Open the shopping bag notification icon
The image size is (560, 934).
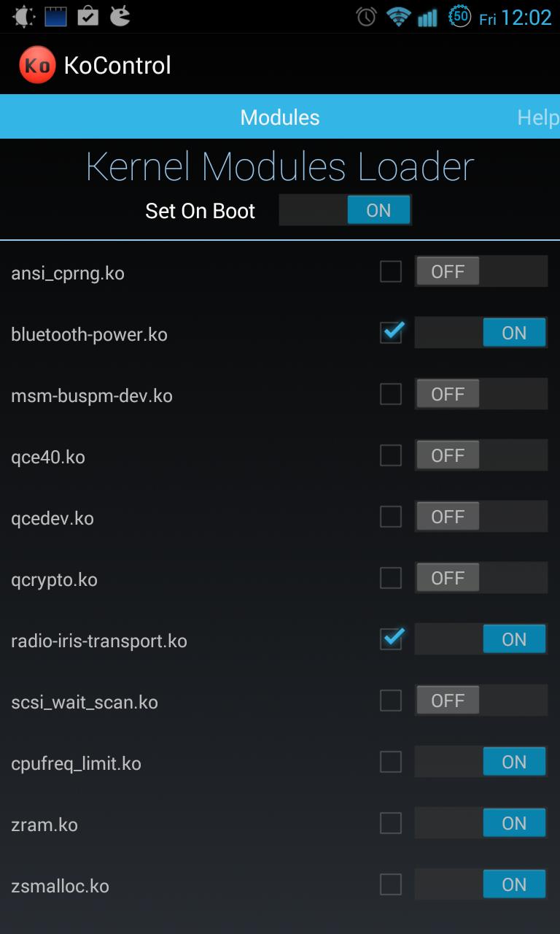[x=87, y=16]
